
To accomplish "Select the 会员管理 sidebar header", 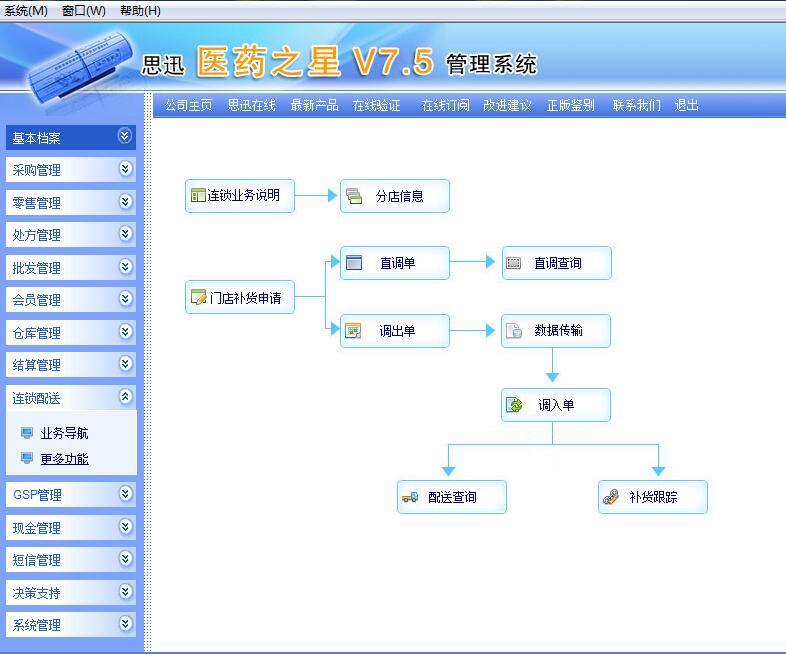I will click(x=71, y=300).
